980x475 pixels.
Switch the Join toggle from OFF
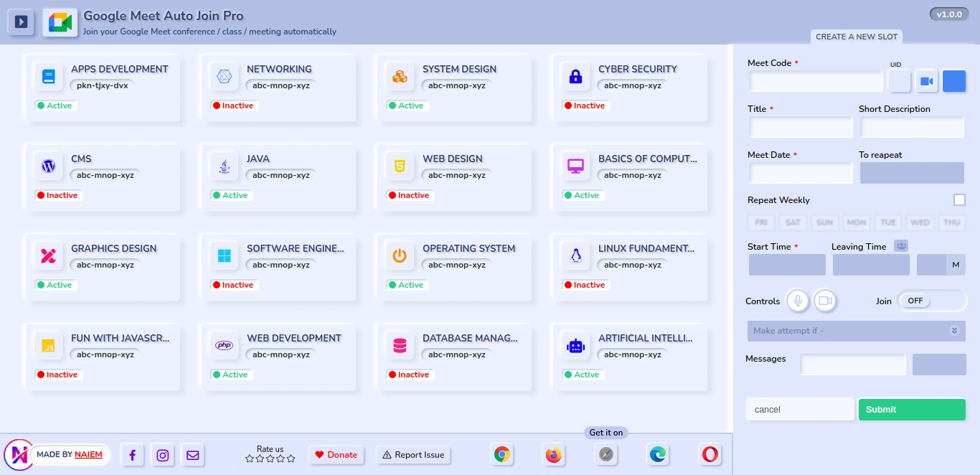click(931, 301)
